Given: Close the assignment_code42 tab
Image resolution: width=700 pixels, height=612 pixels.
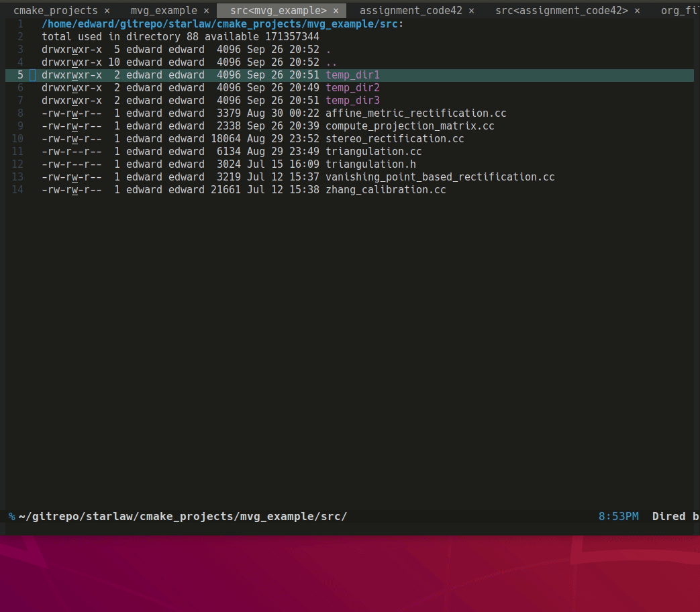Looking at the screenshot, I should tap(471, 11).
